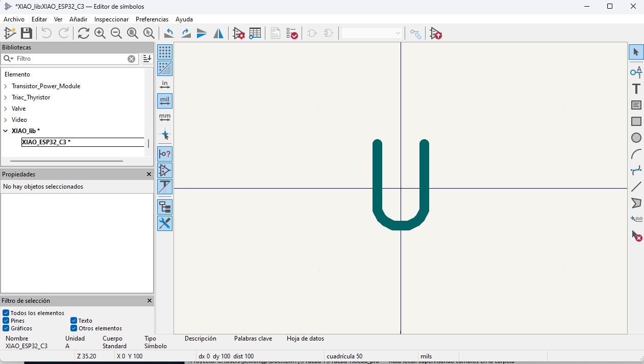The image size is (644, 364).
Task: Select the Draw Rectangle tool
Action: coord(636,121)
